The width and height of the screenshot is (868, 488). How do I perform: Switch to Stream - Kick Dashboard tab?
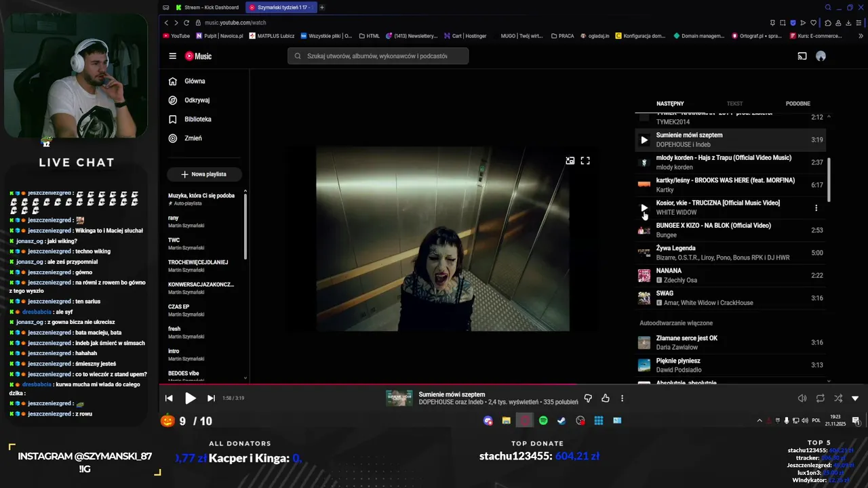[207, 7]
